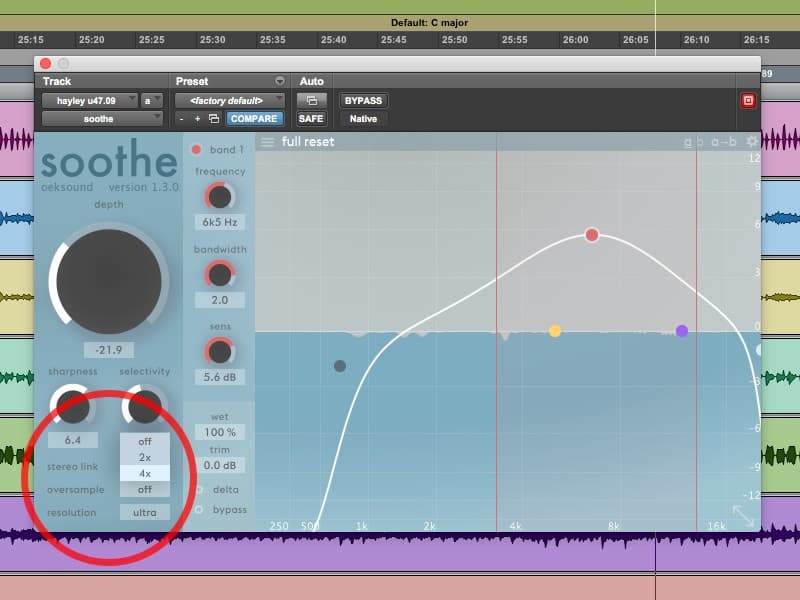The width and height of the screenshot is (800, 600).
Task: Open track selector hayley u47.09
Action: pyautogui.click(x=90, y=101)
